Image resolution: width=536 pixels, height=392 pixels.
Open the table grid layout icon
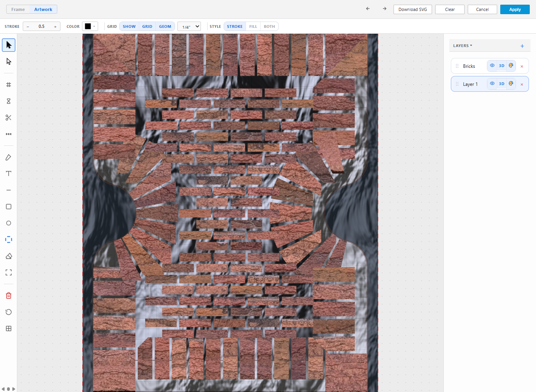[x=9, y=328]
